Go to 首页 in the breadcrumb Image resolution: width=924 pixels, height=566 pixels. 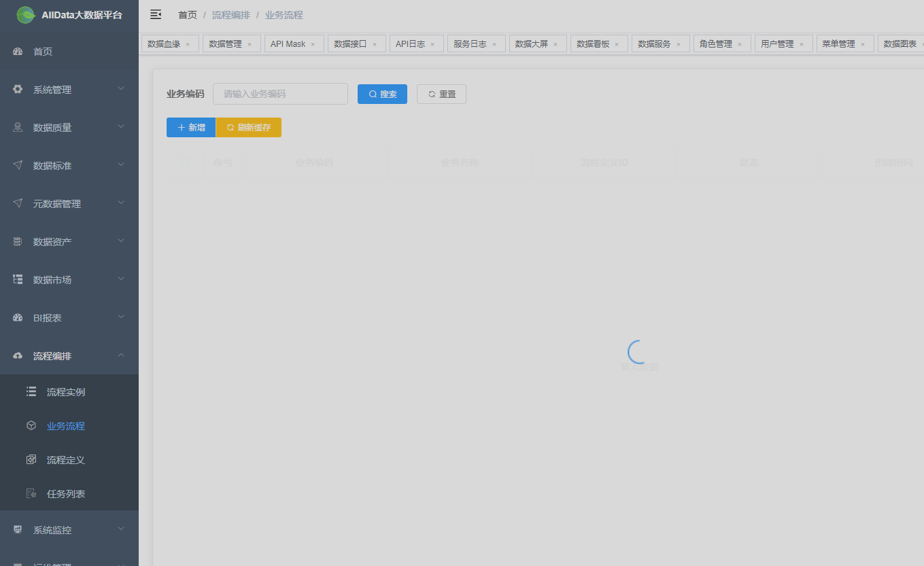coord(188,15)
